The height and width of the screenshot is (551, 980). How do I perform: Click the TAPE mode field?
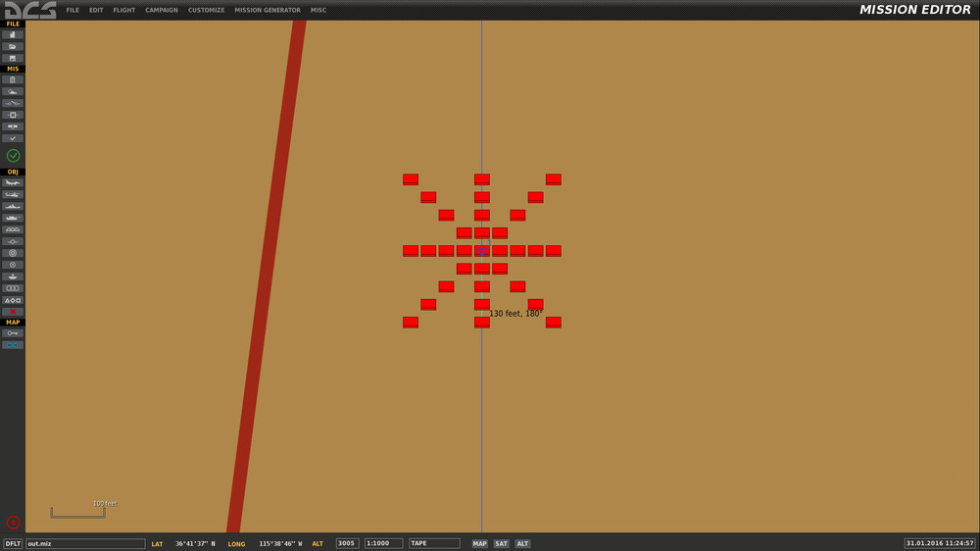(x=434, y=543)
